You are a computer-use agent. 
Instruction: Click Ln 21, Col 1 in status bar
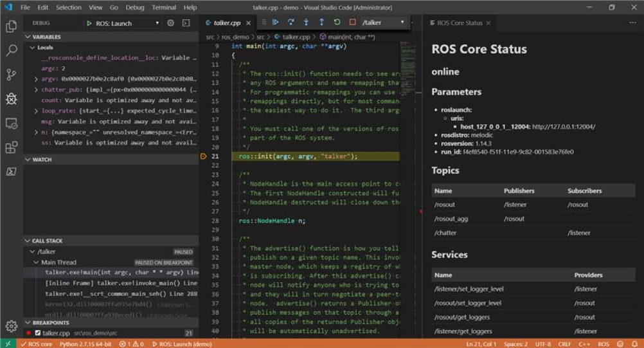(481, 344)
